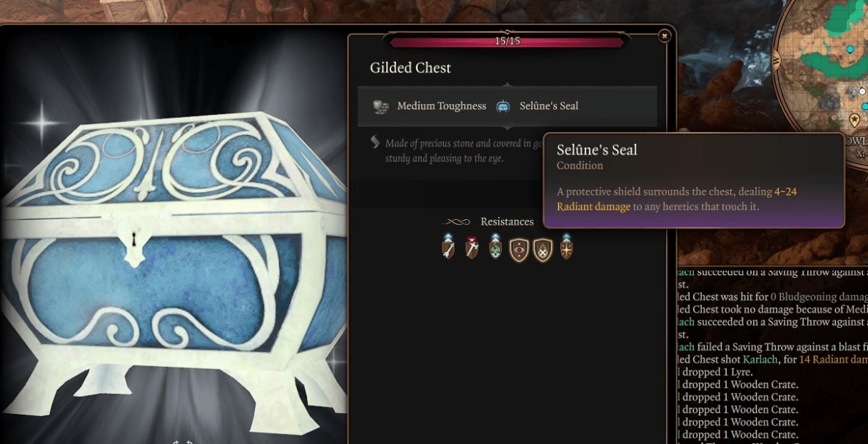The width and height of the screenshot is (868, 444).
Task: Click the Gilded Chest keyhole on the model
Action: coord(133,246)
